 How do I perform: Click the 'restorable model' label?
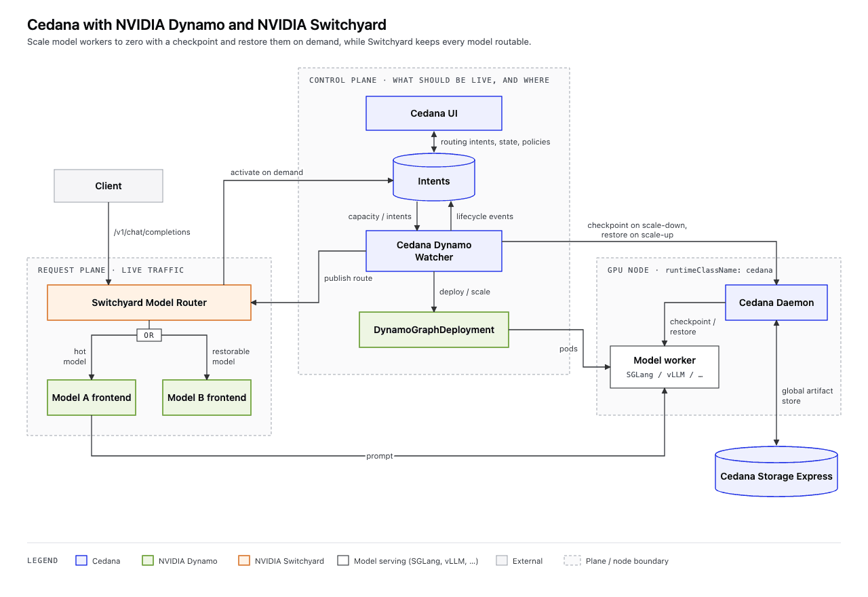tap(231, 356)
